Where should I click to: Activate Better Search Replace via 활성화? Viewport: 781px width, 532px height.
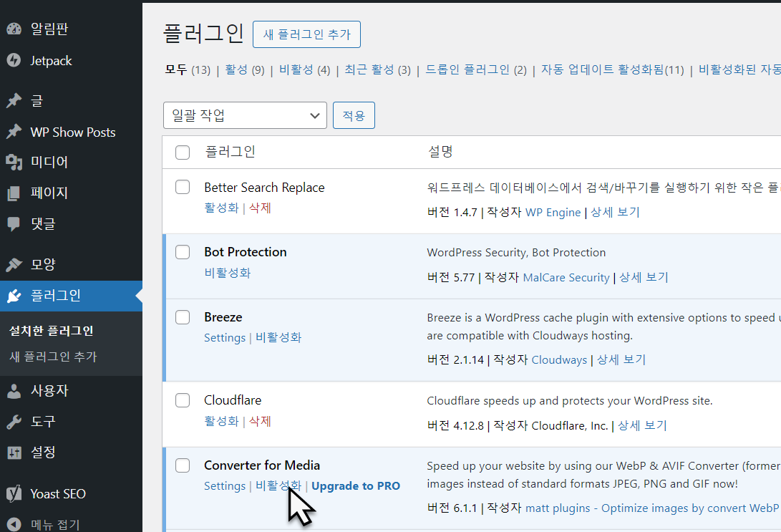pyautogui.click(x=221, y=208)
